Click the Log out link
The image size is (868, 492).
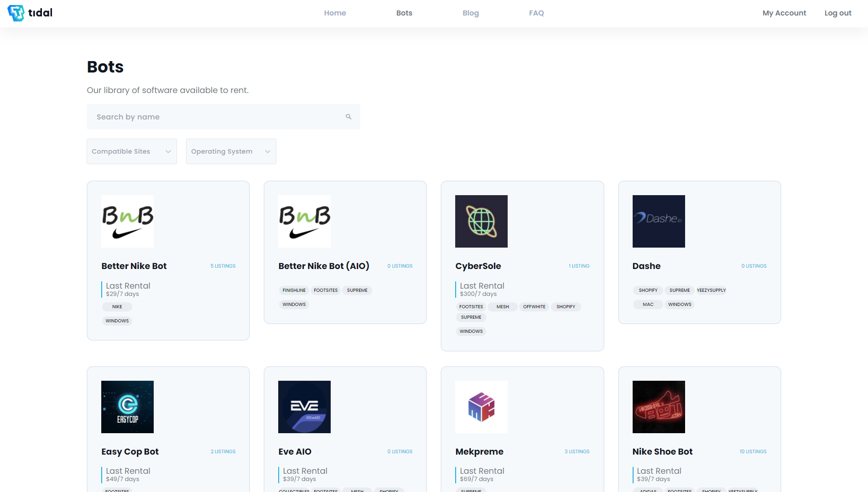click(837, 13)
